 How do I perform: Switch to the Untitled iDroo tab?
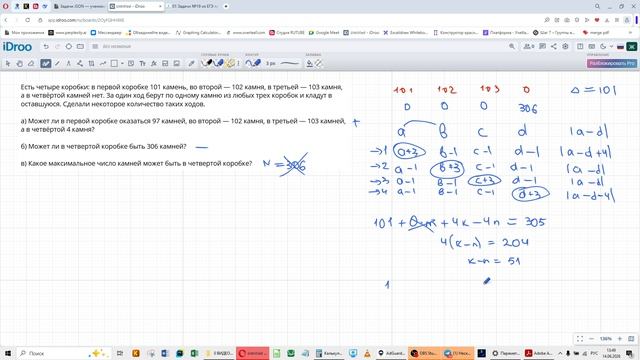136,7
